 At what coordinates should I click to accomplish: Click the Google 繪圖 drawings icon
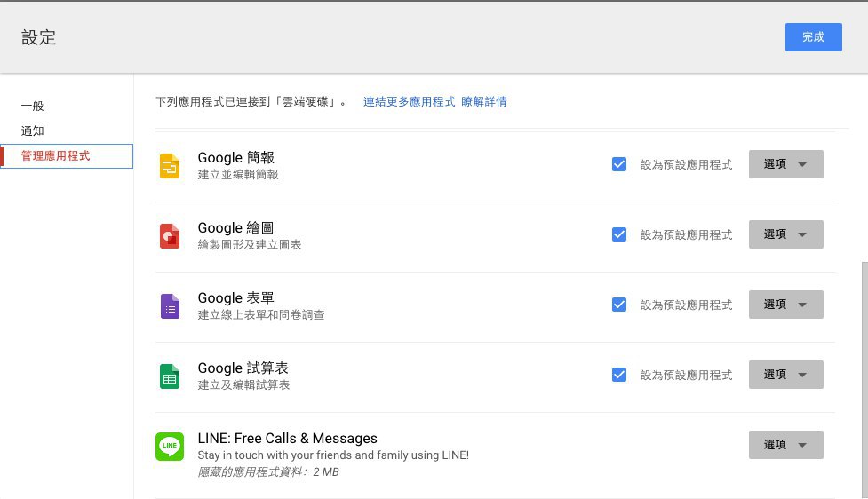point(170,236)
